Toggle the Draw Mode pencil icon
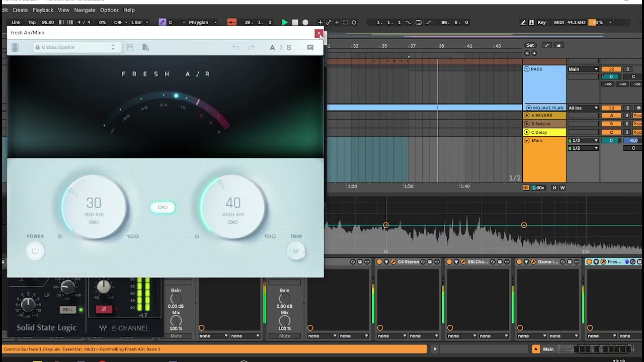 pos(523,22)
